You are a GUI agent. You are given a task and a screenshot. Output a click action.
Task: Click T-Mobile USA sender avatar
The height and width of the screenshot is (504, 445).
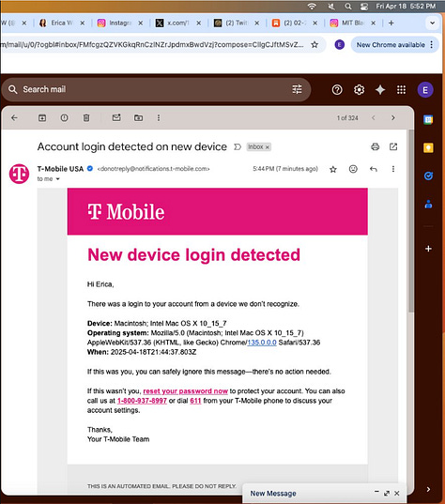(x=19, y=174)
